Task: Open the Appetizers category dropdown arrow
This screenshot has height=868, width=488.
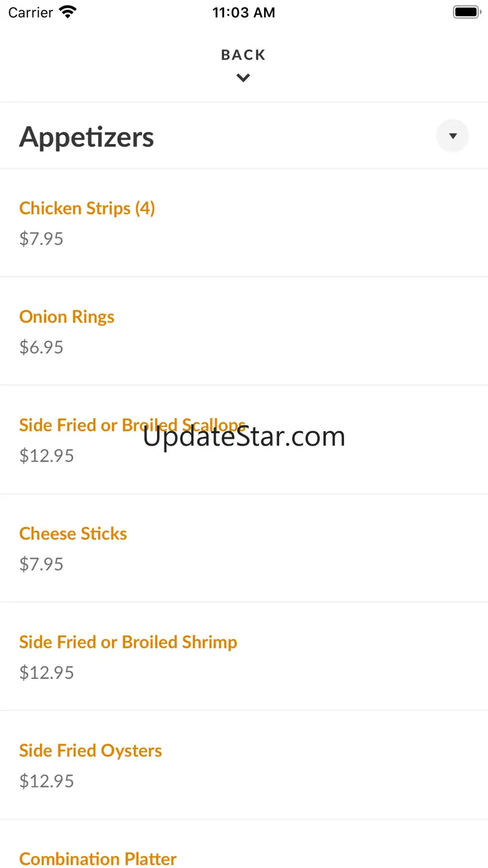Action: (x=452, y=136)
